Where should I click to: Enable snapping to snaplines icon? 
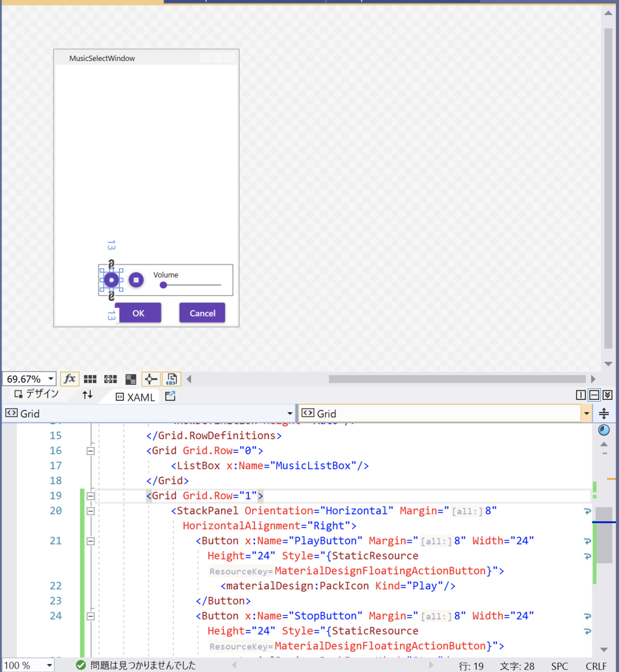point(151,379)
